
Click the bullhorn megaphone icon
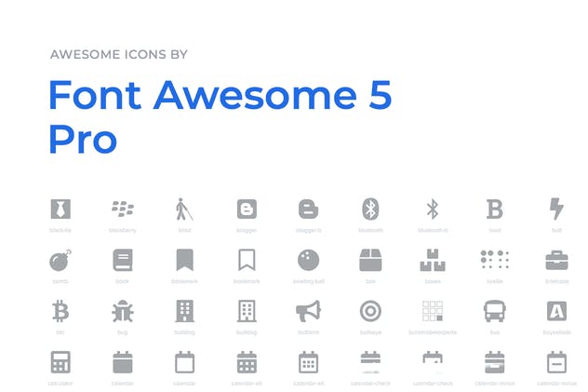coord(309,311)
